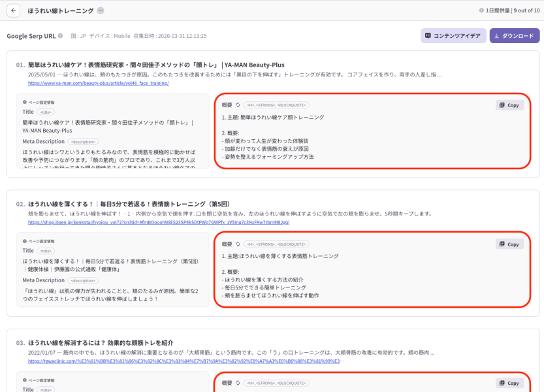Click the back arrow button
This screenshot has height=392, width=544.
pos(14,10)
